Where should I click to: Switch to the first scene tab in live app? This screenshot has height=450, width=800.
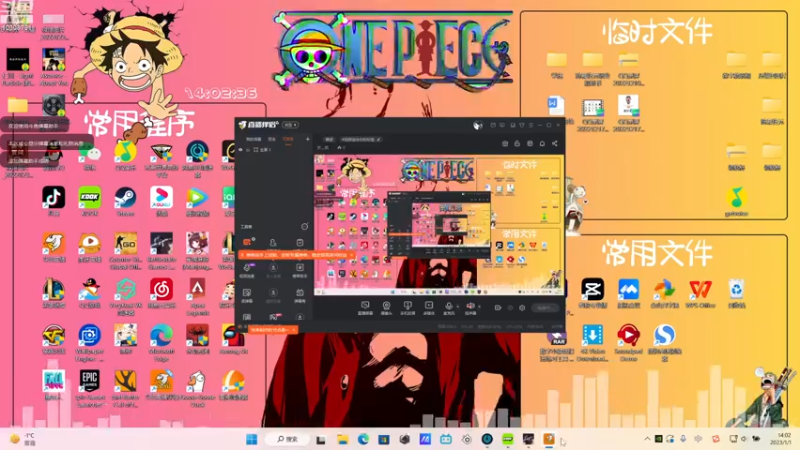254,139
